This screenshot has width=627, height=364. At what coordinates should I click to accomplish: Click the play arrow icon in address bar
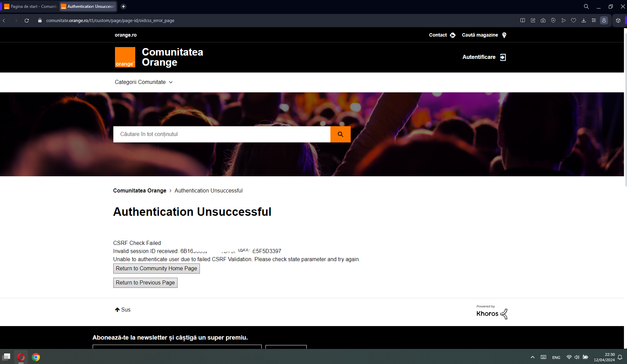pyautogui.click(x=563, y=20)
